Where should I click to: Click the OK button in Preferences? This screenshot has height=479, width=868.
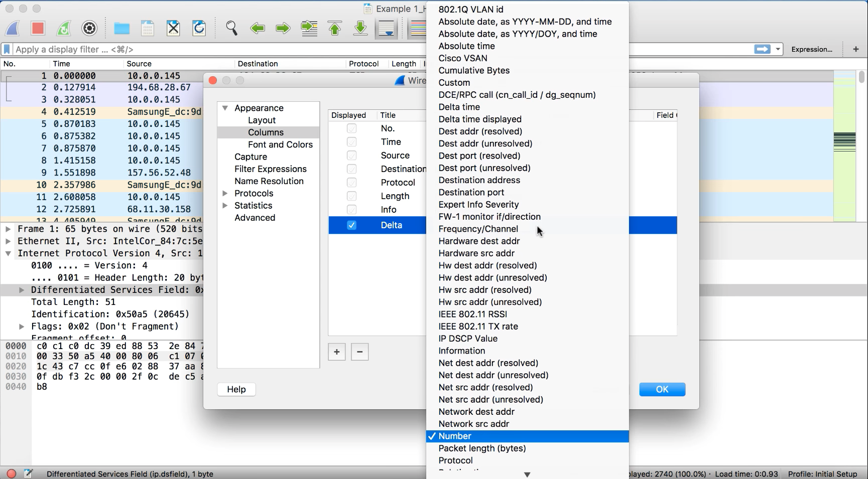[x=662, y=390]
